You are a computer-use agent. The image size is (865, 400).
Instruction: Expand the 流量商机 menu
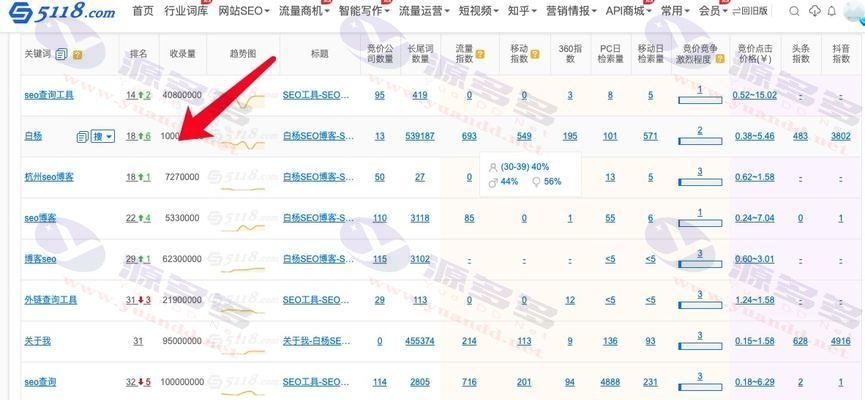point(304,10)
